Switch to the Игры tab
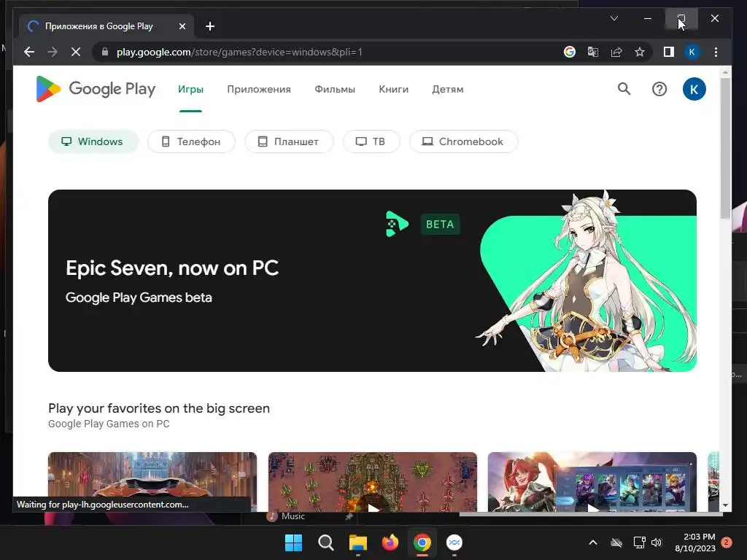This screenshot has width=747, height=560. pyautogui.click(x=190, y=89)
